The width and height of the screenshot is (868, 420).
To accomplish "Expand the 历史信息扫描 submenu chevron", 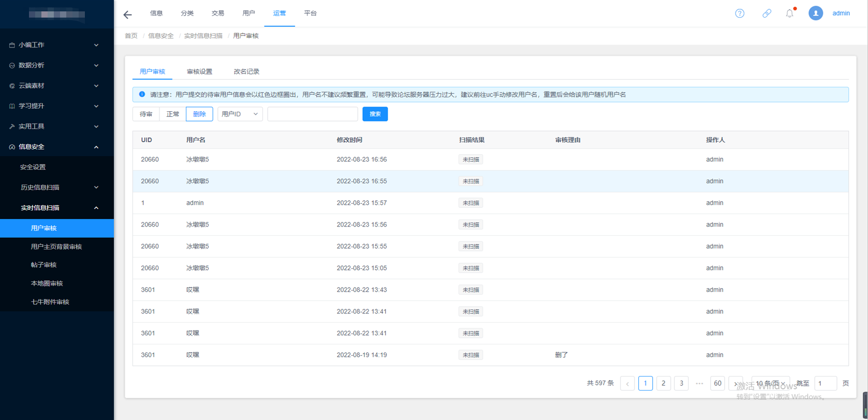I will point(96,187).
